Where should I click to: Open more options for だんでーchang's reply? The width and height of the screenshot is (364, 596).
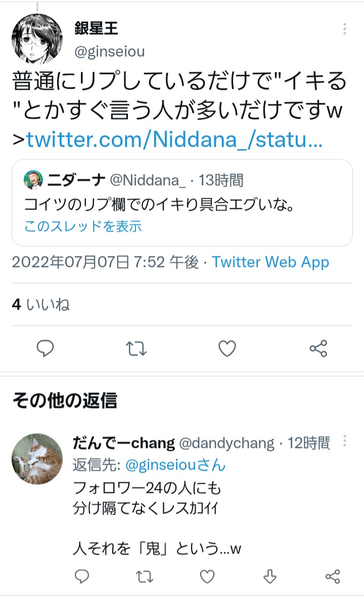click(x=345, y=441)
